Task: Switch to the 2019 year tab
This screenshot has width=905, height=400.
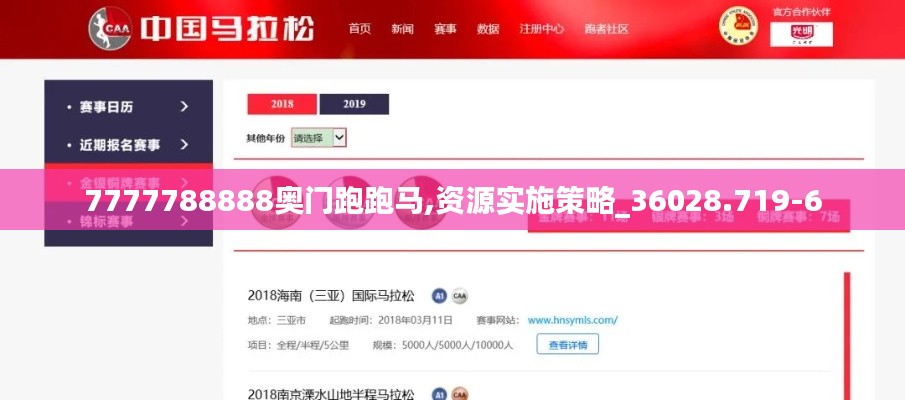Action: [x=354, y=104]
